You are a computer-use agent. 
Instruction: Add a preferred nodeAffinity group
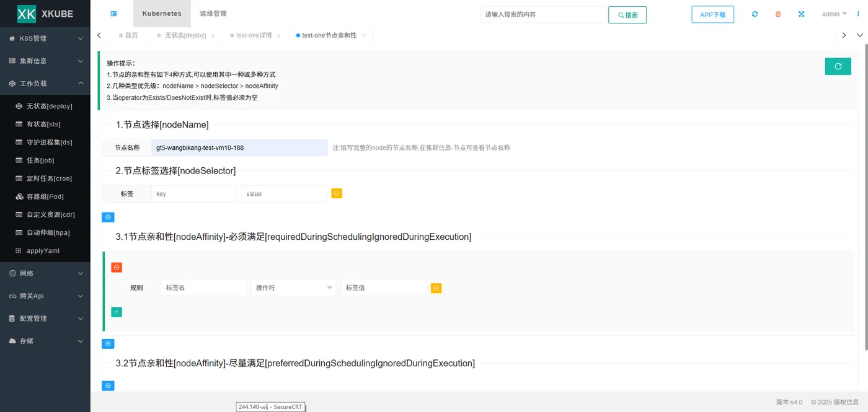[108, 386]
